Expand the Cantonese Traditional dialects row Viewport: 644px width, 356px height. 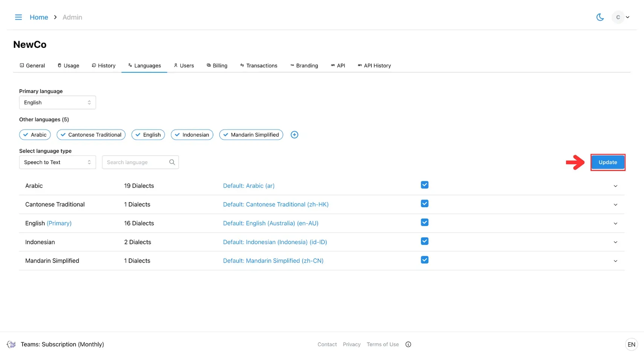click(615, 205)
